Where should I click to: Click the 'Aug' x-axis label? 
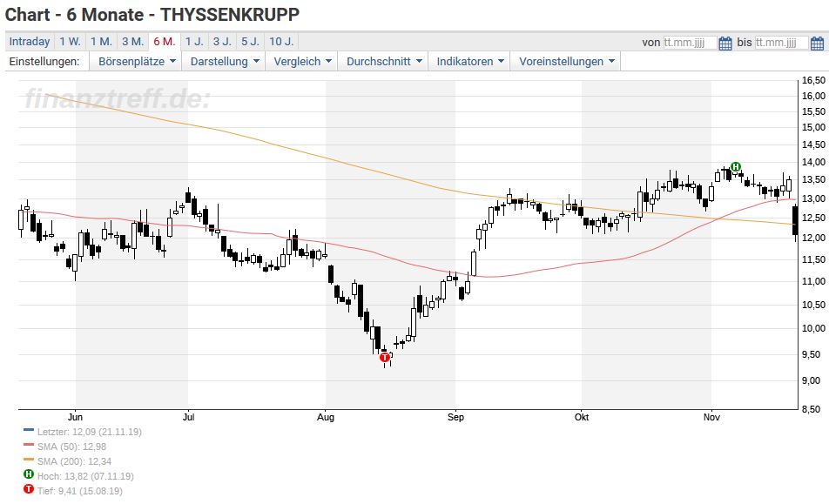pyautogui.click(x=326, y=417)
